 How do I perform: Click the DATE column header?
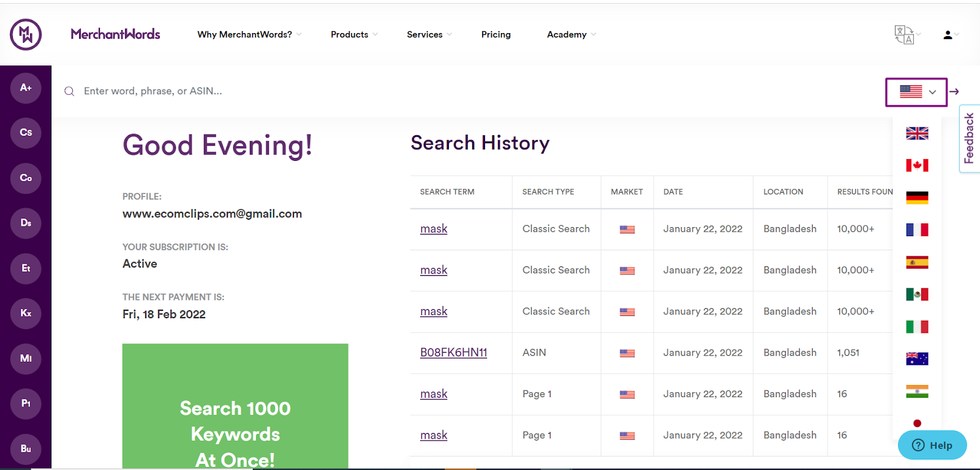click(x=673, y=192)
